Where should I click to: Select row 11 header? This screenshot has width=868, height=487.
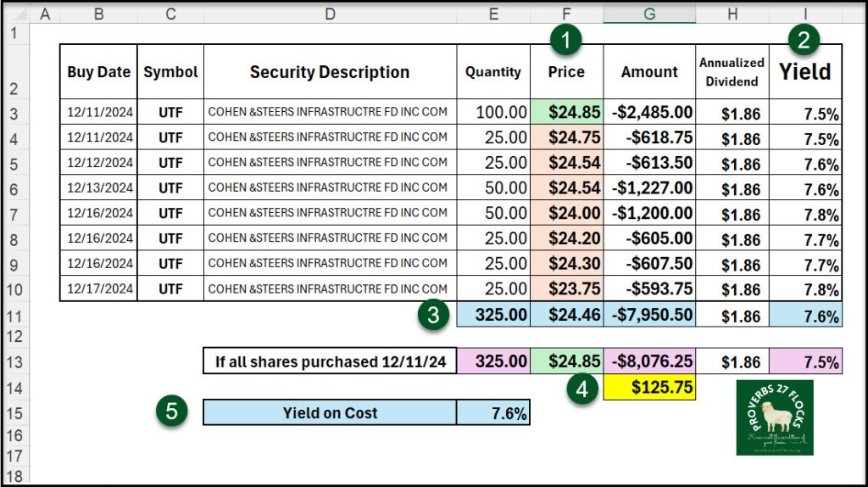(14, 316)
